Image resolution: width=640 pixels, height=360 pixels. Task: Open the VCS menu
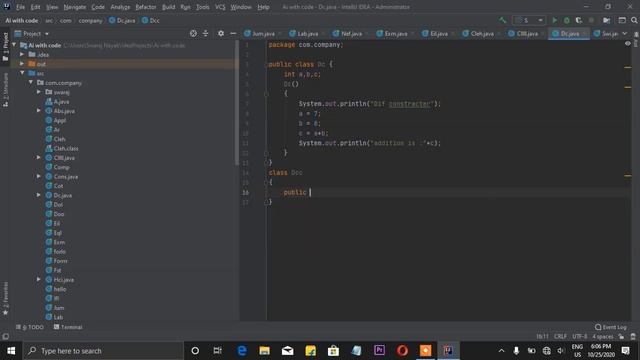[220, 7]
